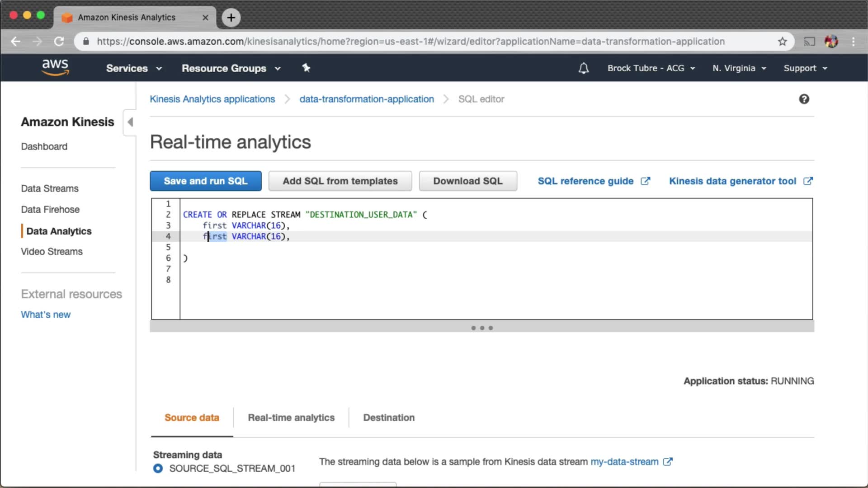Click the cast screen icon in toolbar
Screen dimensions: 868x488
click(x=809, y=42)
